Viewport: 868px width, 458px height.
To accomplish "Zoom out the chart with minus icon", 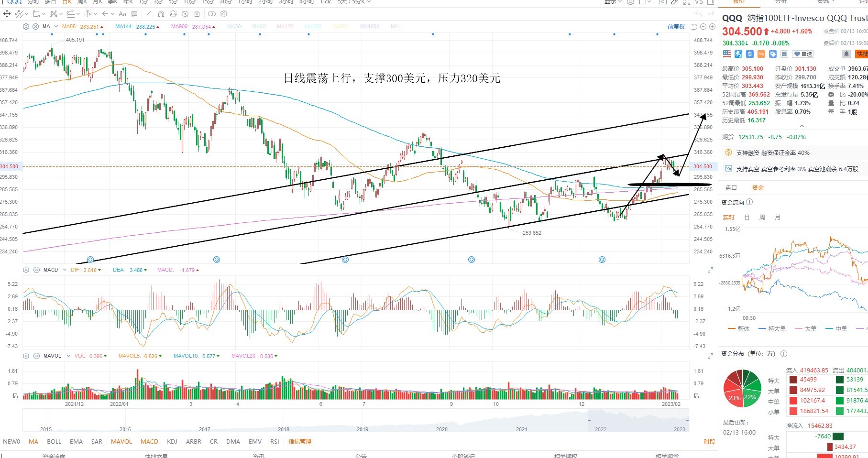I will [x=703, y=27].
